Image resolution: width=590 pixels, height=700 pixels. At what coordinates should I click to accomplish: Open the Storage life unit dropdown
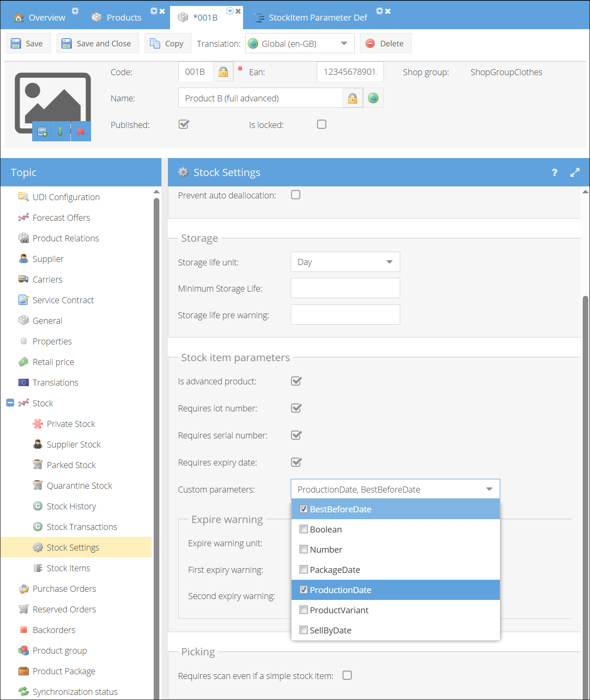point(345,262)
